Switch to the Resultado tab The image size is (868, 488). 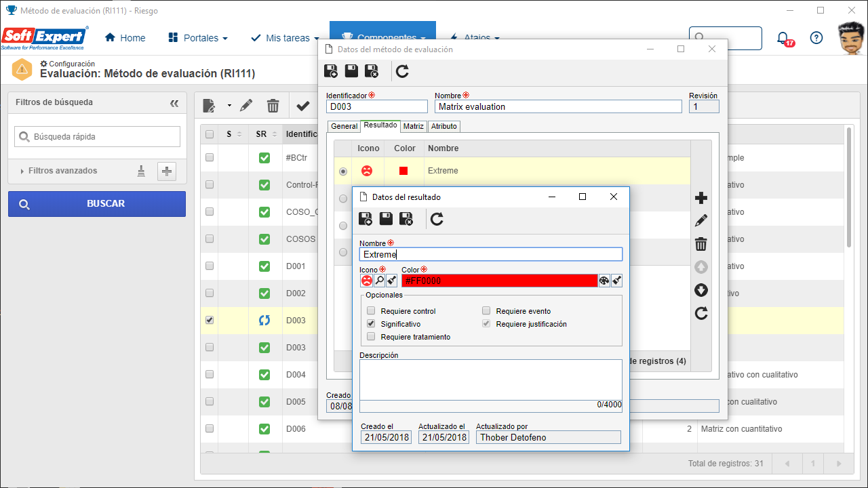click(380, 125)
